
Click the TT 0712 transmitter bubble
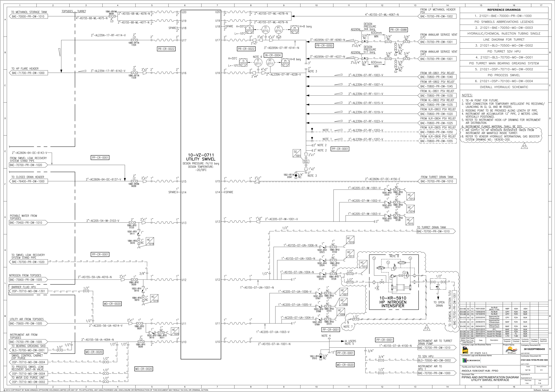[x=266, y=29]
